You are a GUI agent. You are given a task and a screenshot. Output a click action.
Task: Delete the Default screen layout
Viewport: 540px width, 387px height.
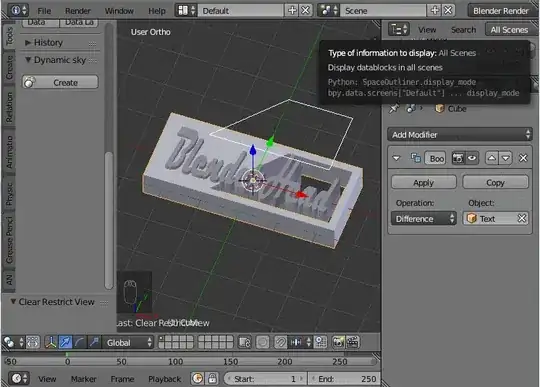coord(305,11)
